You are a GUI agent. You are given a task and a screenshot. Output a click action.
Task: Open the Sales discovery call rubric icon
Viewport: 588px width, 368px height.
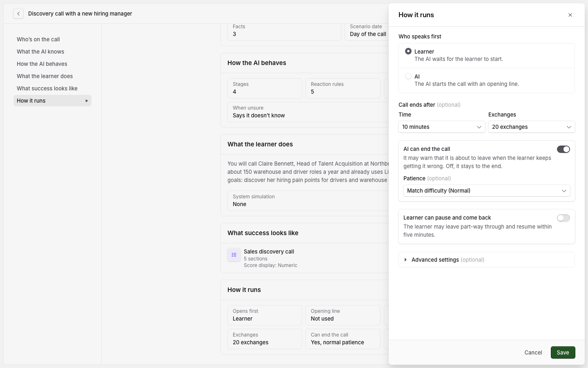coord(234,255)
